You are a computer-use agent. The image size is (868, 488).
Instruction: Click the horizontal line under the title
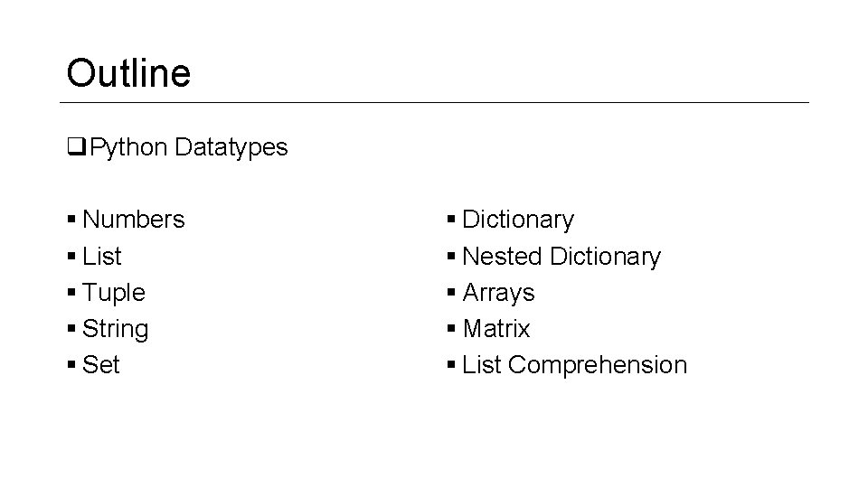click(x=435, y=102)
